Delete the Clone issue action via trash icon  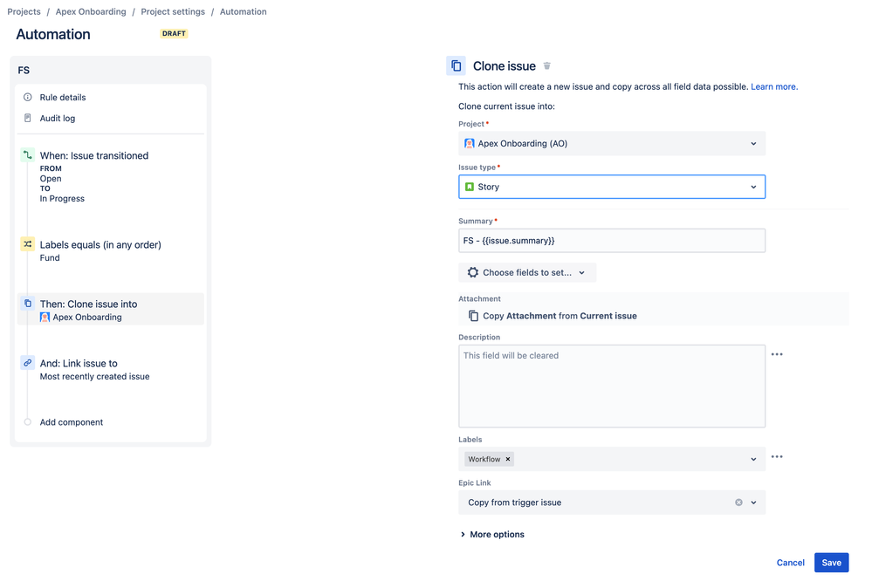point(546,66)
